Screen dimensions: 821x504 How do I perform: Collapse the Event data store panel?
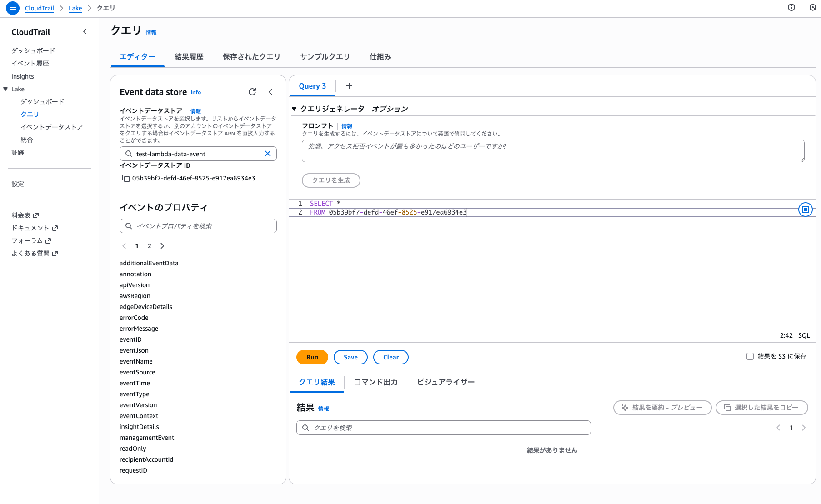pyautogui.click(x=270, y=92)
